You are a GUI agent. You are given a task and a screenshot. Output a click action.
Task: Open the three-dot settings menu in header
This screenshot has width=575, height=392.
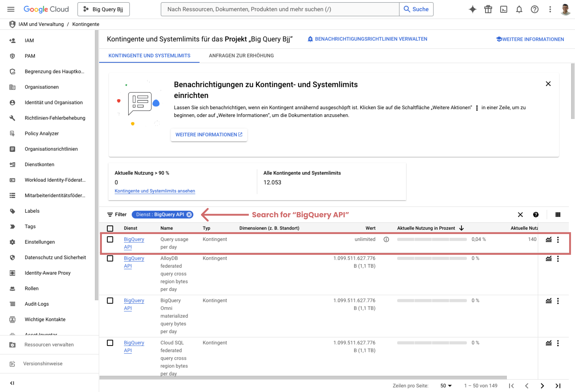pos(550,9)
